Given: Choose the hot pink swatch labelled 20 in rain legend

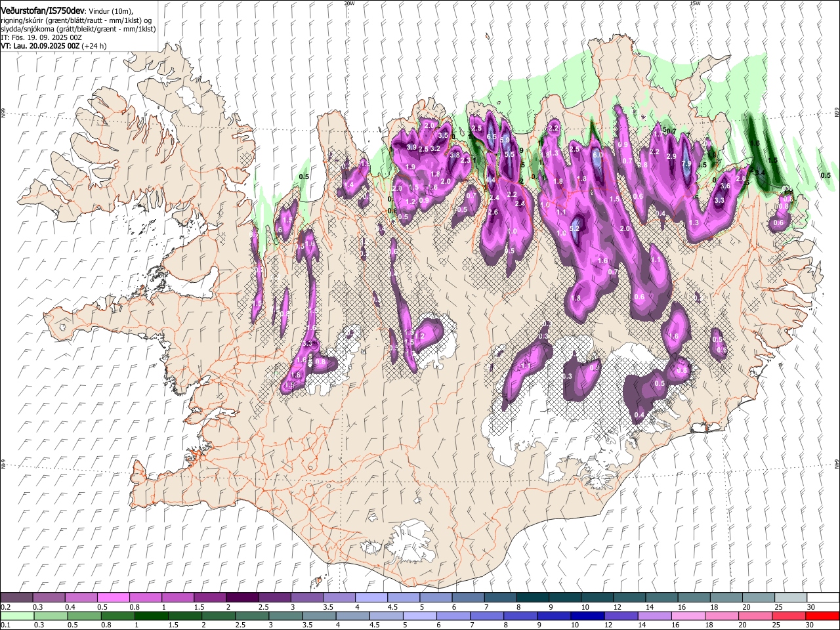Looking at the screenshot, I should 755,616.
